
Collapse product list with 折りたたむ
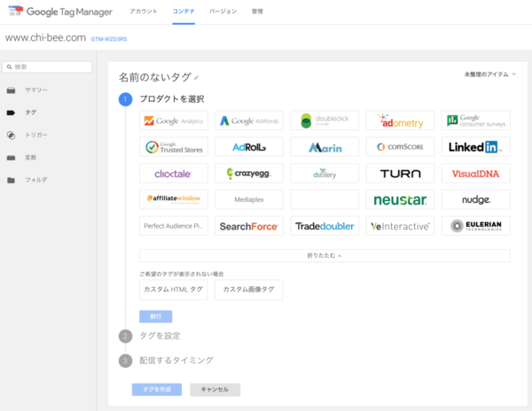pos(325,255)
